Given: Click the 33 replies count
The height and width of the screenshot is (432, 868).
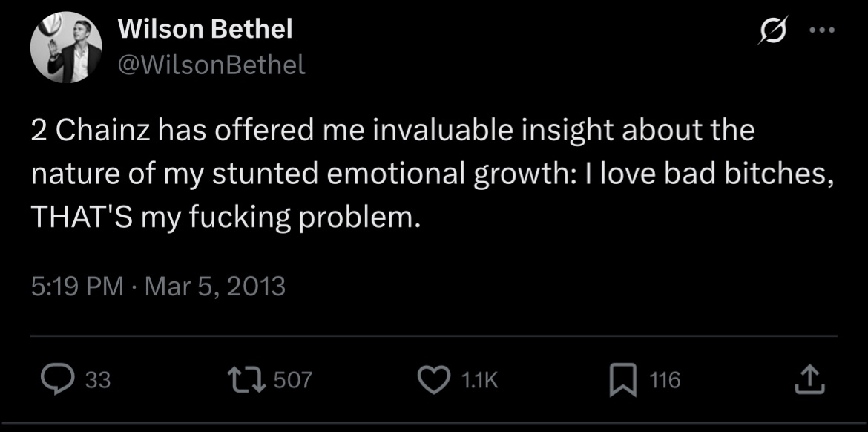Looking at the screenshot, I should (97, 381).
